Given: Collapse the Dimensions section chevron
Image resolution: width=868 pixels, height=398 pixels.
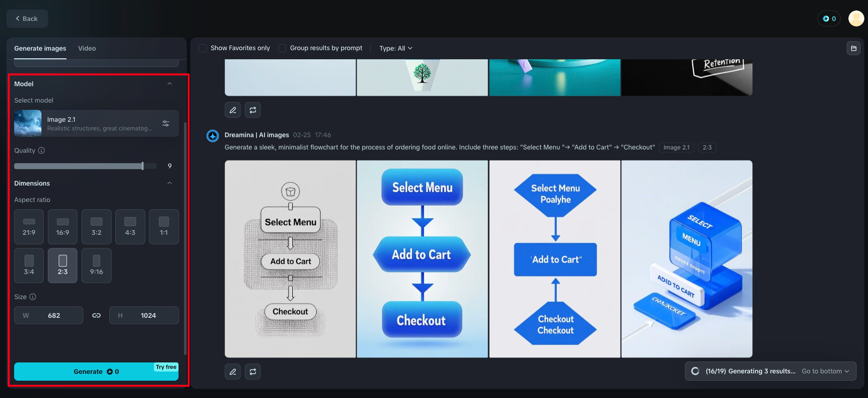Looking at the screenshot, I should [x=170, y=183].
